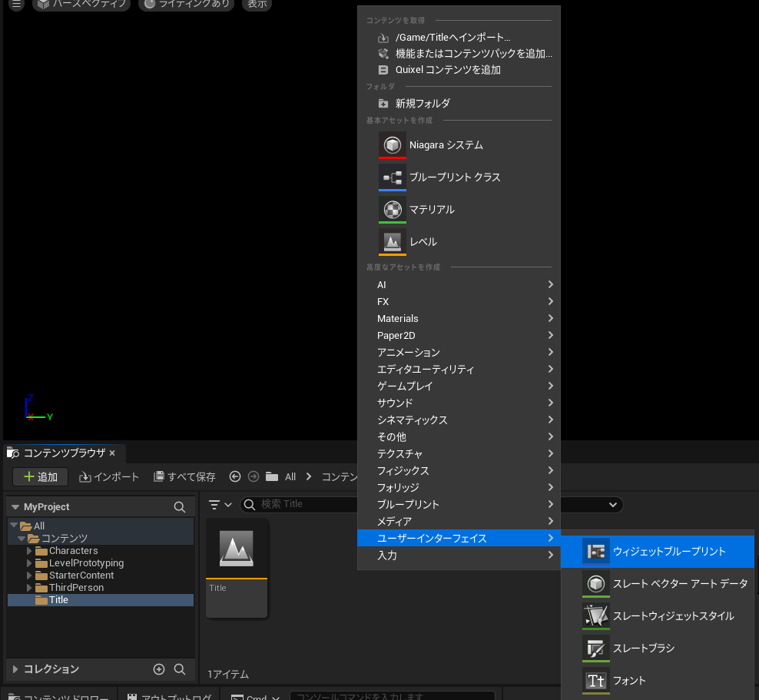
Task: Select the スレートブラシ icon
Action: (x=596, y=649)
